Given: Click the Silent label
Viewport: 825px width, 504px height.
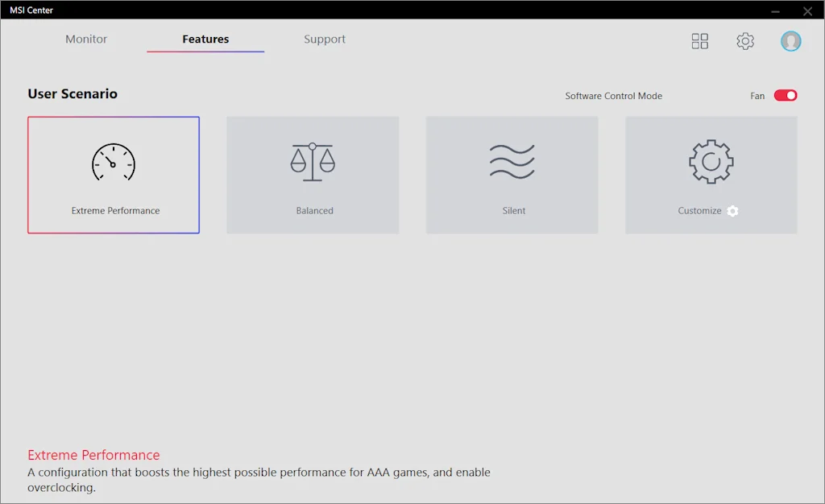Looking at the screenshot, I should [x=513, y=211].
